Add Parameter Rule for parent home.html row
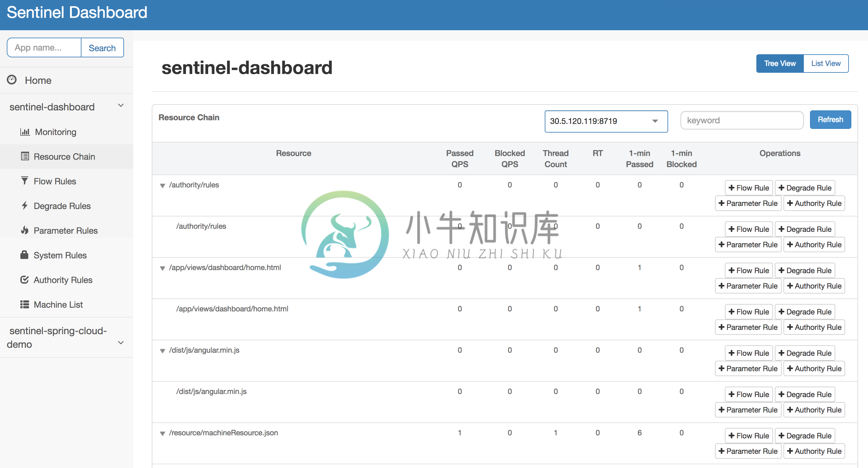Image resolution: width=868 pixels, height=468 pixels. [748, 286]
